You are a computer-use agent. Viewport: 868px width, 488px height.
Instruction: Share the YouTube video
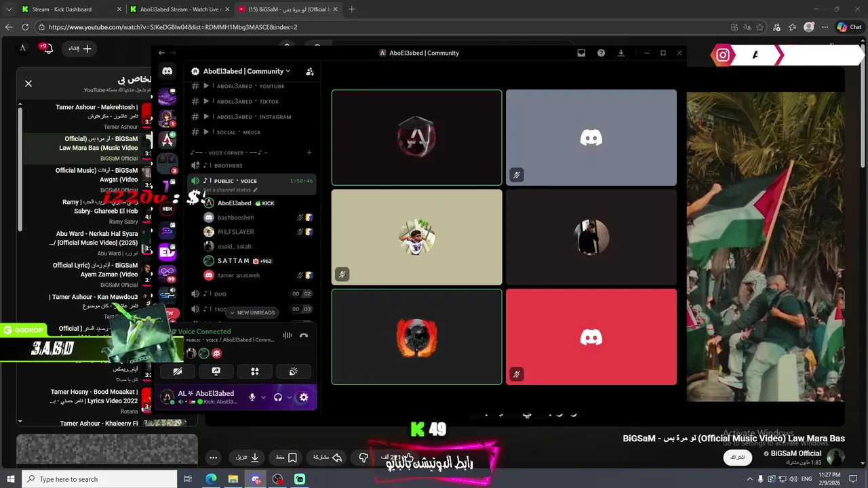328,457
